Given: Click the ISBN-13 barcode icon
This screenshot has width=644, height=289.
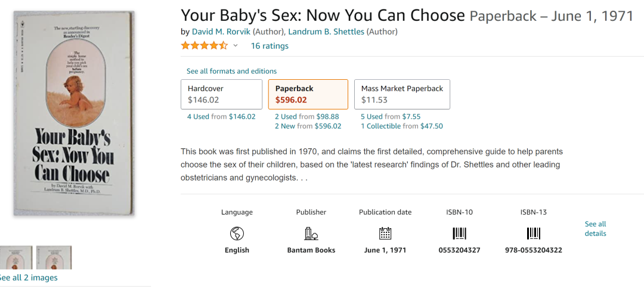Looking at the screenshot, I should [533, 233].
